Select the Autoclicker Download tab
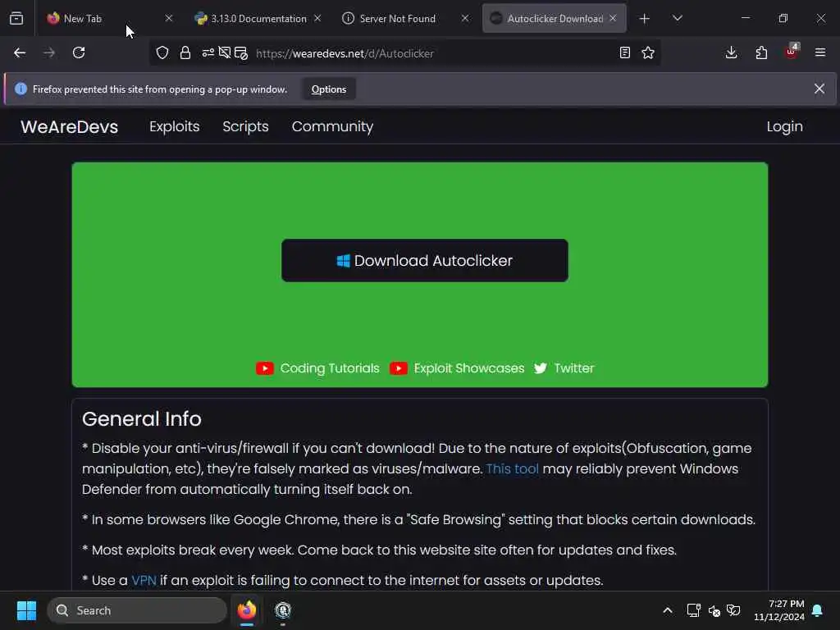This screenshot has height=630, width=840. point(555,18)
